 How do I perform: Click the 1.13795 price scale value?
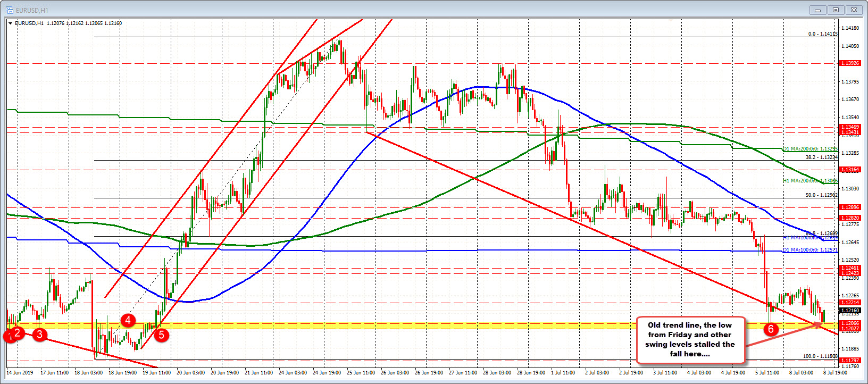(850, 81)
